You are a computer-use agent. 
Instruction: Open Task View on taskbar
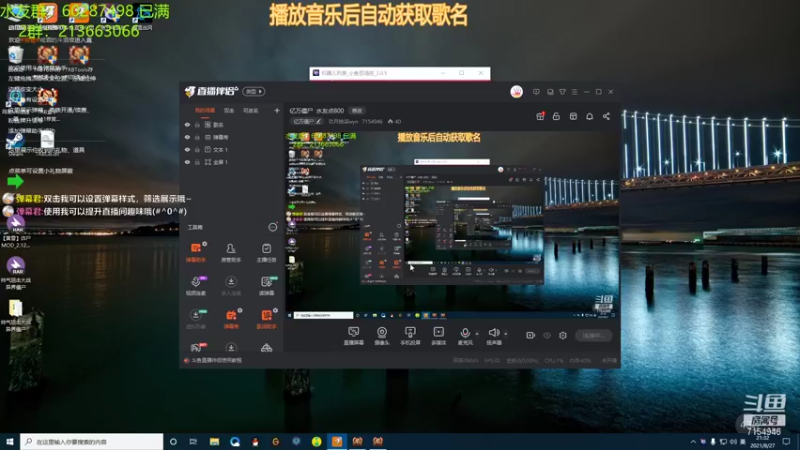[193, 441]
